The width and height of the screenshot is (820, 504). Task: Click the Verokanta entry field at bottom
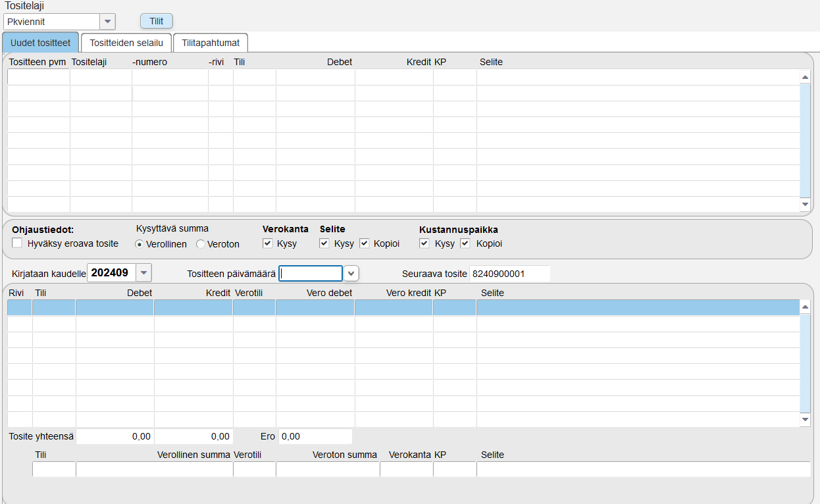(x=407, y=469)
